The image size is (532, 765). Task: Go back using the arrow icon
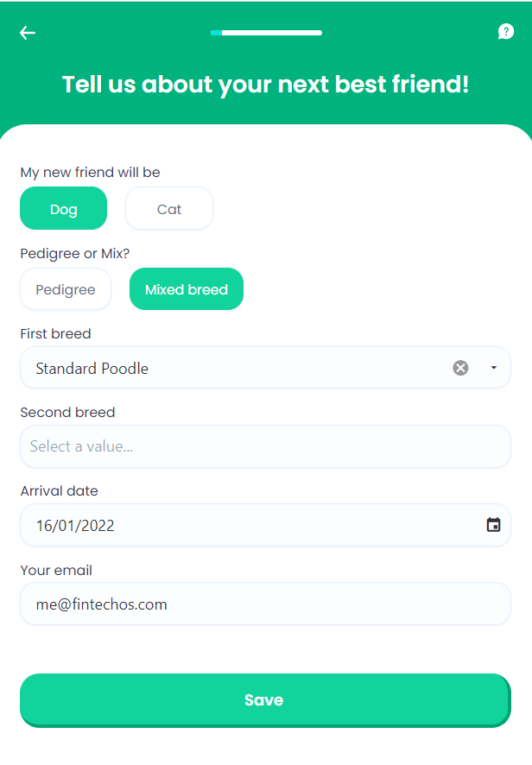[x=28, y=33]
